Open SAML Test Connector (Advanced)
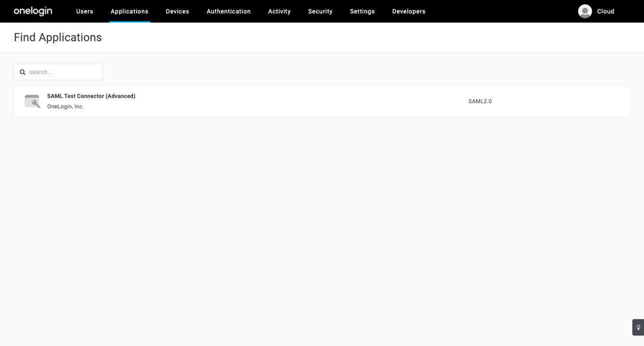This screenshot has width=644, height=346. [x=91, y=96]
